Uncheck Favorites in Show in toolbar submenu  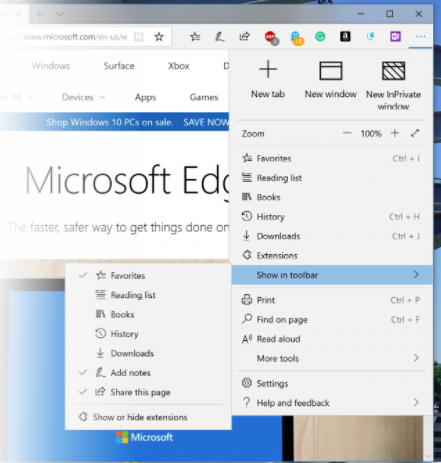click(148, 275)
